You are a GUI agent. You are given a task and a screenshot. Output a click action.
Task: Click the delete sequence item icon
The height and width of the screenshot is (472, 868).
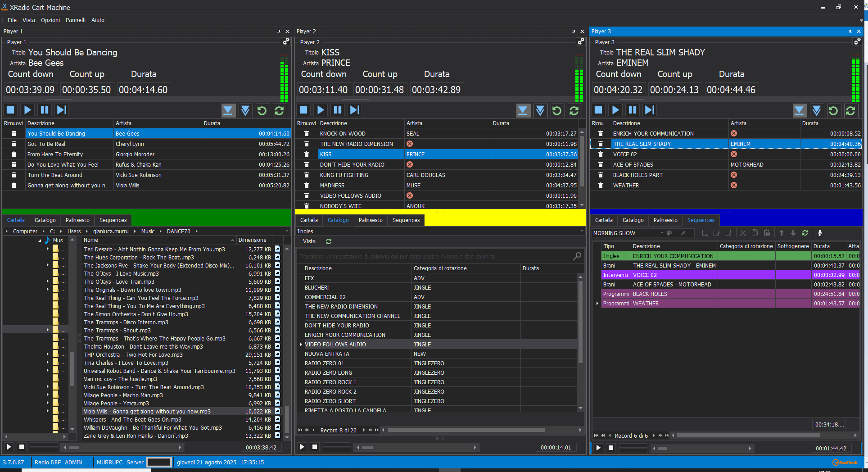tap(728, 233)
